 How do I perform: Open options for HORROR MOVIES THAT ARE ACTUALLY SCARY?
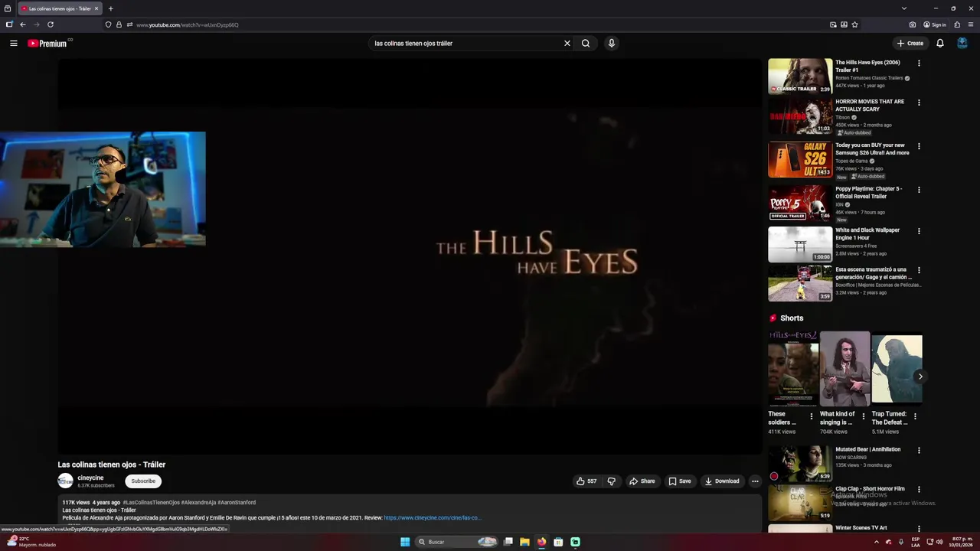tap(919, 103)
